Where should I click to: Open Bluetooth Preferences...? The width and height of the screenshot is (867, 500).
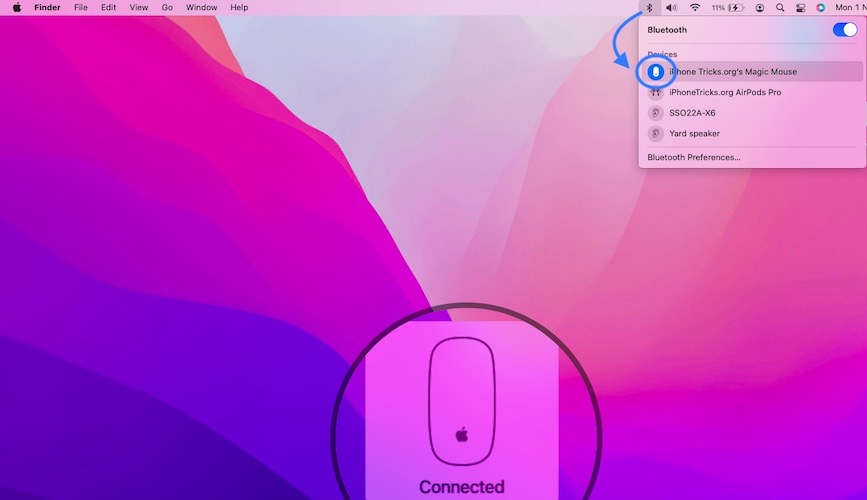[x=693, y=157]
